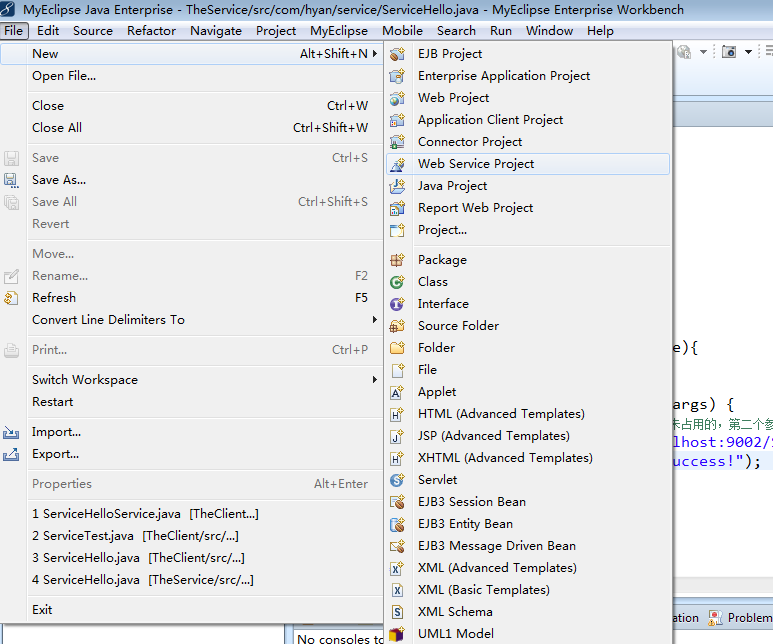Click the camera toolbar icon
Image resolution: width=773 pixels, height=644 pixels.
tap(729, 51)
